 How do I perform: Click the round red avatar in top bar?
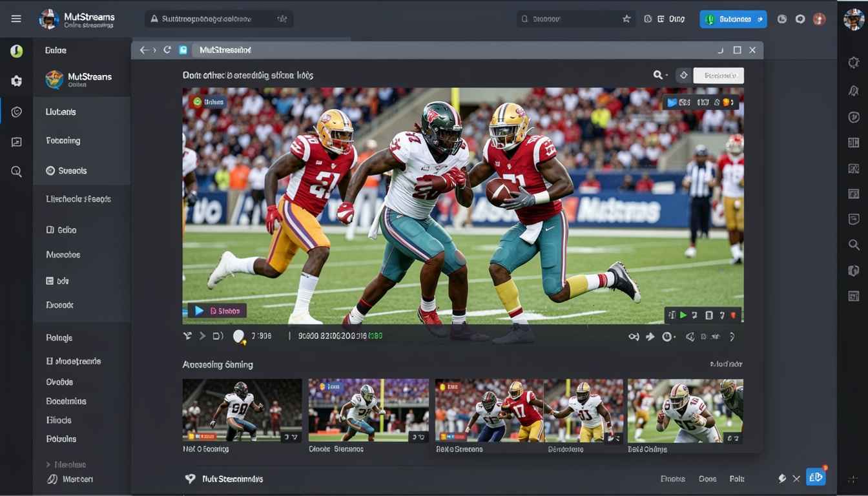click(819, 19)
